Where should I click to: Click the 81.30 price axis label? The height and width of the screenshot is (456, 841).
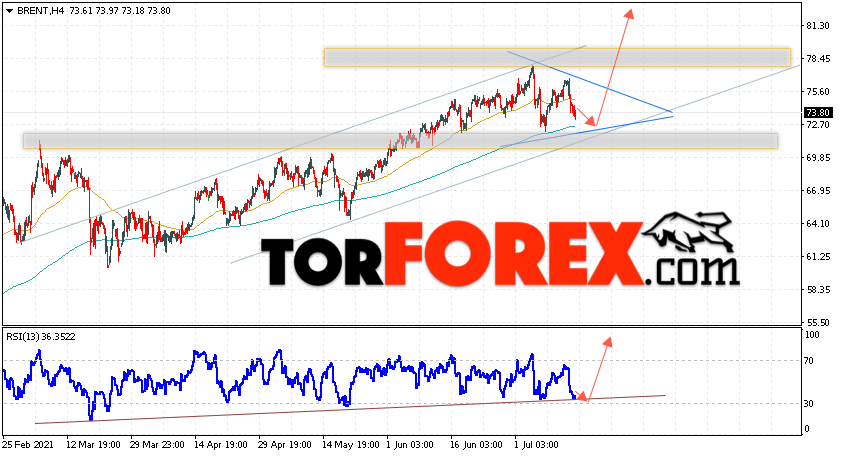[x=817, y=26]
